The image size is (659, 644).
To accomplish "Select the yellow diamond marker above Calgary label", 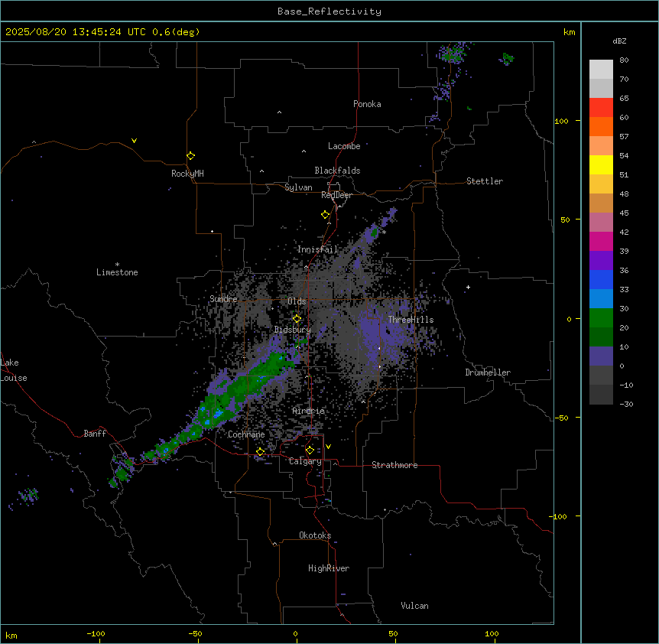I will click(310, 450).
